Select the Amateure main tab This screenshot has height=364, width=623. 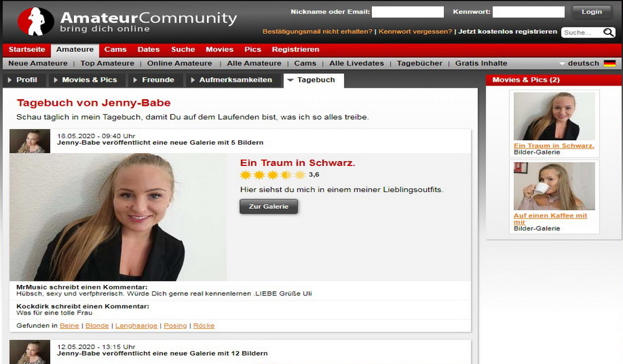75,50
